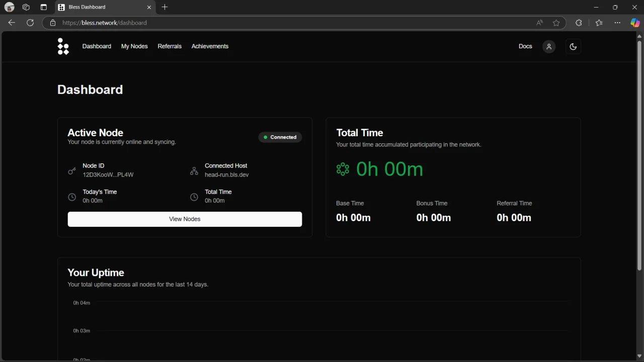
Task: Go to My Nodes page
Action: [x=134, y=46]
